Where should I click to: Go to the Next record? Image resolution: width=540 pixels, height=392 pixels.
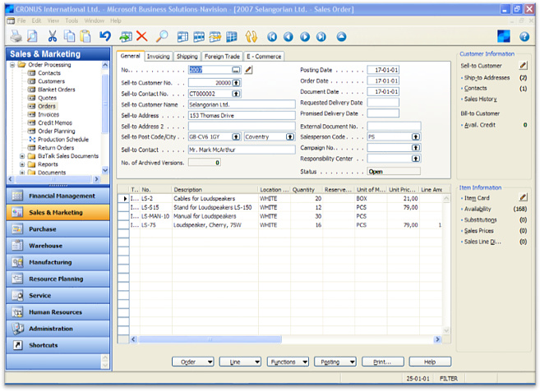point(305,36)
